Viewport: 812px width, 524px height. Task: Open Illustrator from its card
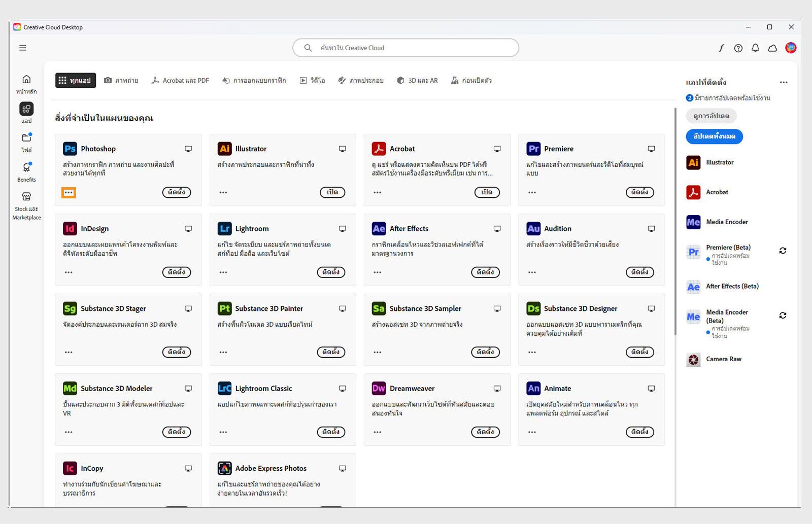332,192
